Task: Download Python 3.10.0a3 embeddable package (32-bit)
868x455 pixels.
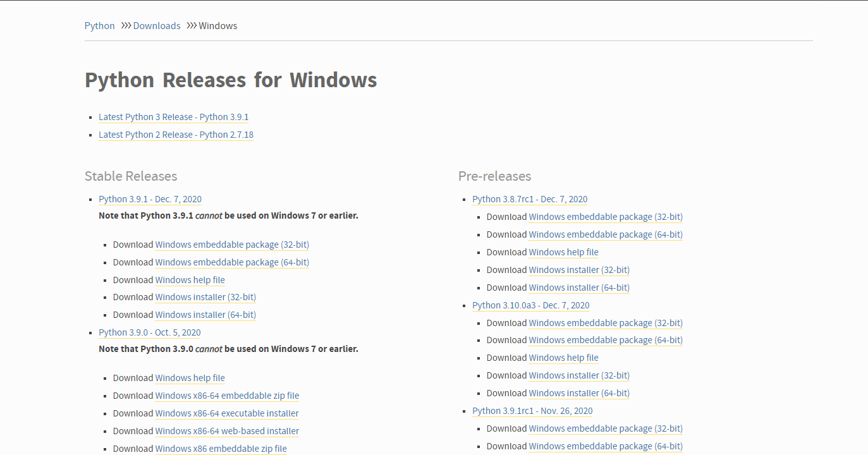Action: click(x=606, y=323)
